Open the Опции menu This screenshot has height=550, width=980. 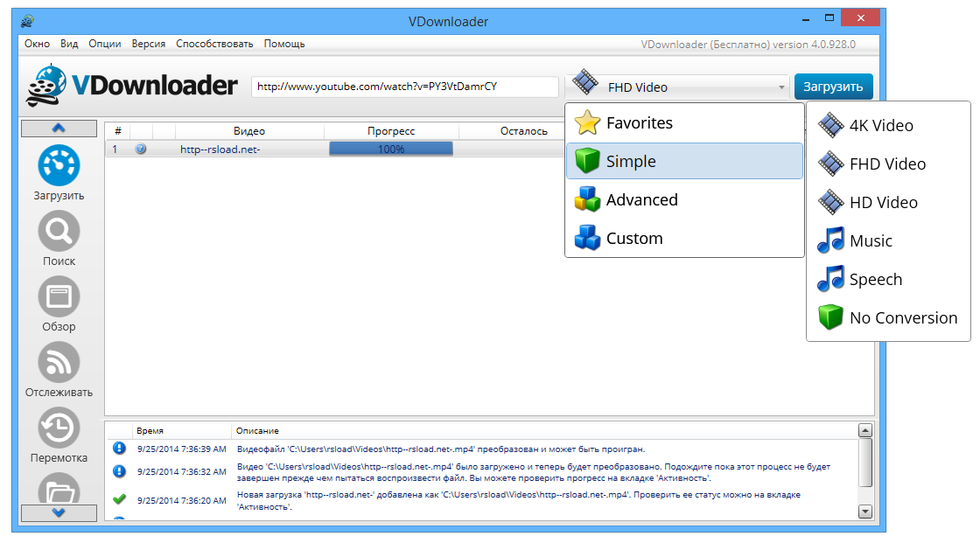tap(105, 44)
